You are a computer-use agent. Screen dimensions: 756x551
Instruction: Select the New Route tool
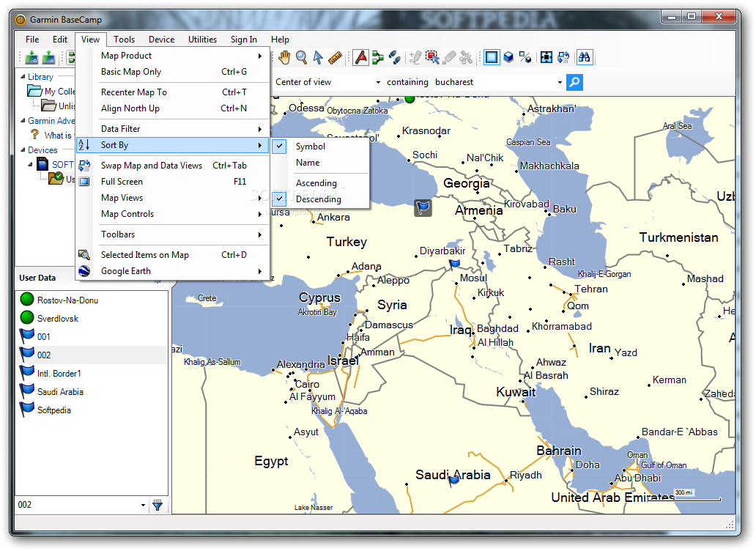[378, 57]
